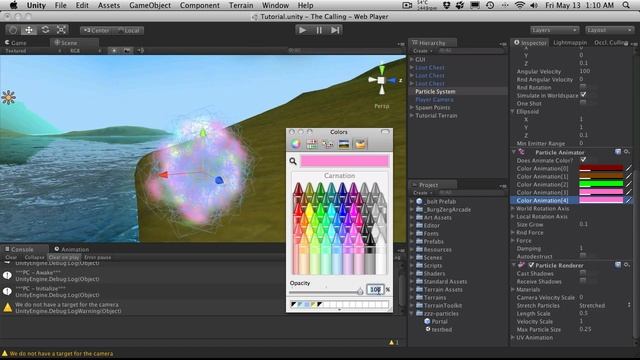The width and height of the screenshot is (640, 360).
Task: Toggle the Rnd Rotation checkbox
Action: tap(583, 87)
